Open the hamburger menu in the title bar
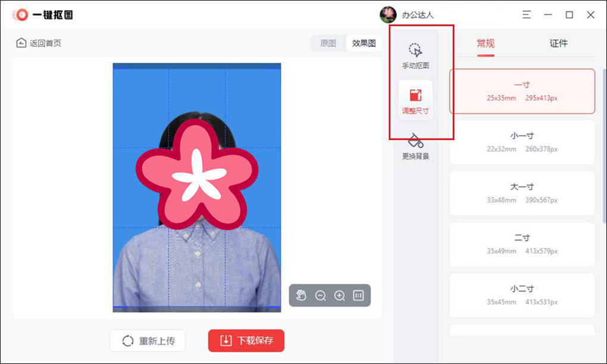Screen dimensions: 607x364 pos(526,14)
